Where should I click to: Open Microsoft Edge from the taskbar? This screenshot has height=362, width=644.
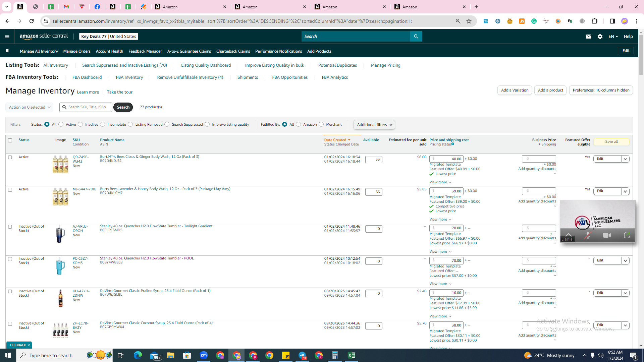[x=138, y=355]
